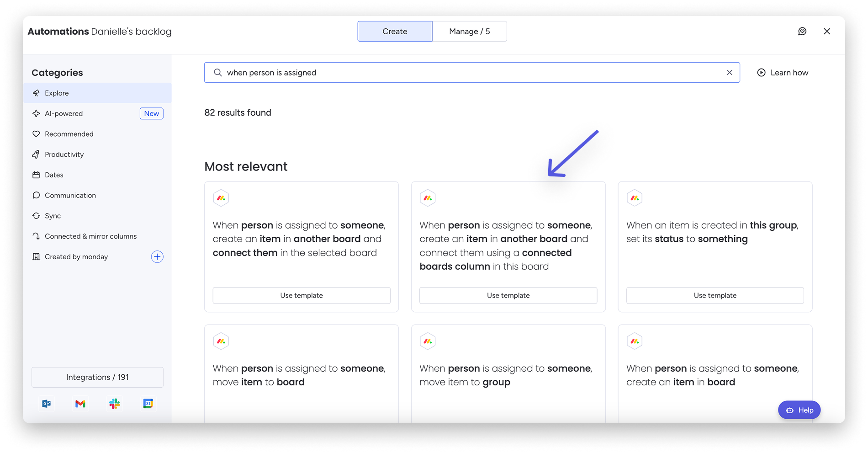Click monday logo on move item to group card
The width and height of the screenshot is (868, 453).
pyautogui.click(x=428, y=341)
